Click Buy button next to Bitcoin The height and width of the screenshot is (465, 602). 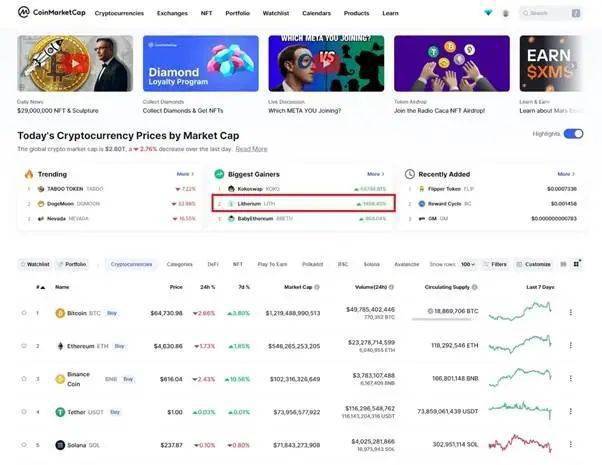[112, 313]
